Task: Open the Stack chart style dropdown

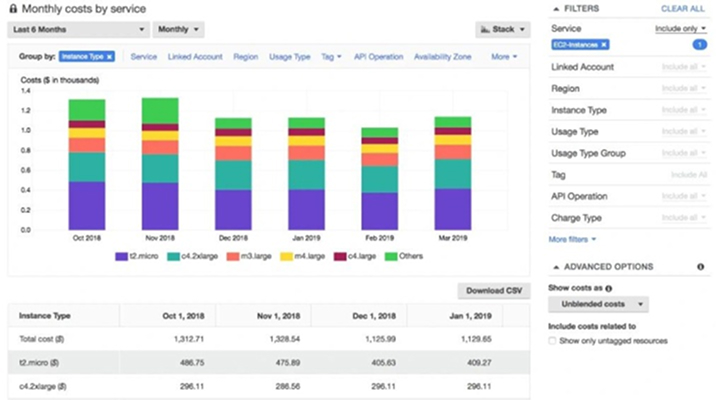Action: pyautogui.click(x=502, y=30)
